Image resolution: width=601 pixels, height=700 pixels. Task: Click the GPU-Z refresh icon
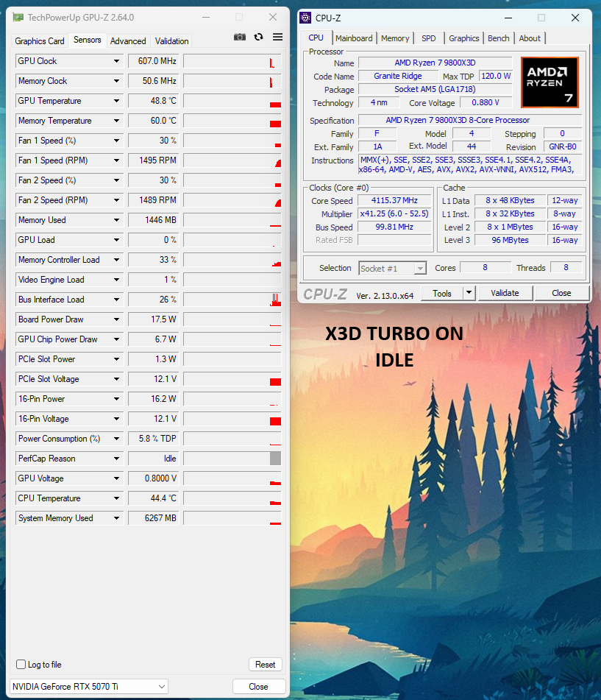pyautogui.click(x=259, y=38)
